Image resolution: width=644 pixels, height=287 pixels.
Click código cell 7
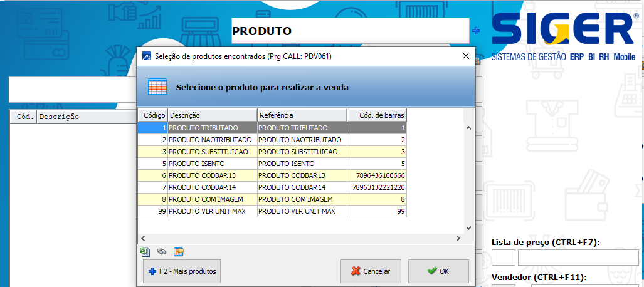tap(152, 187)
